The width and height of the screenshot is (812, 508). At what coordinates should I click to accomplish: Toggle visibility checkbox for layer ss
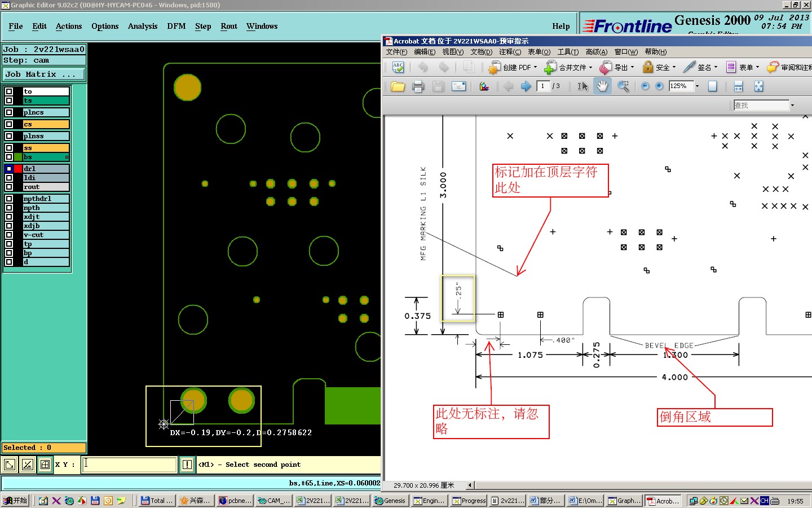[9, 148]
